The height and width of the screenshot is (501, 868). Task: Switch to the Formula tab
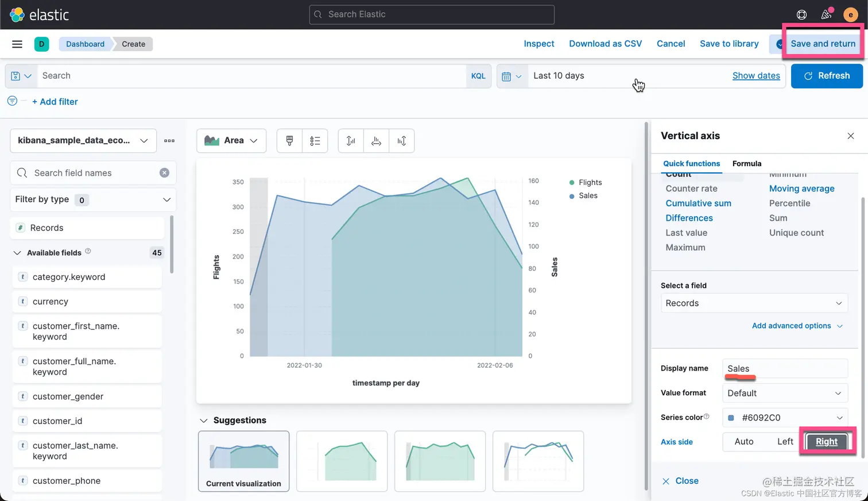point(746,164)
